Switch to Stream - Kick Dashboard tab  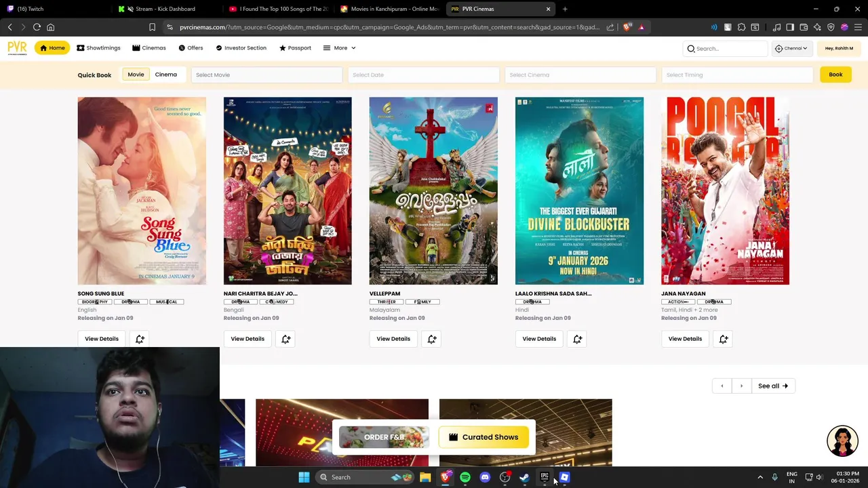(x=166, y=9)
